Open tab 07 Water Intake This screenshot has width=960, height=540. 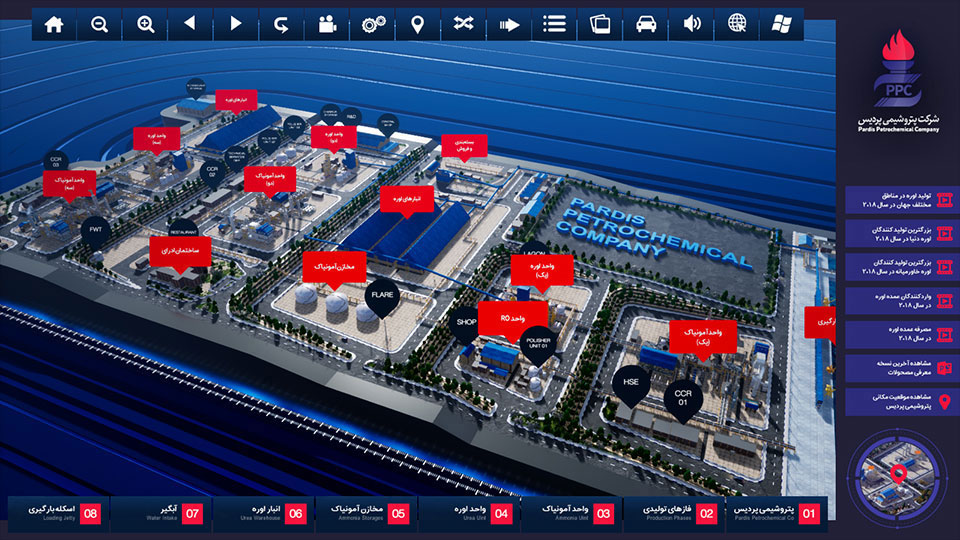pos(161,514)
